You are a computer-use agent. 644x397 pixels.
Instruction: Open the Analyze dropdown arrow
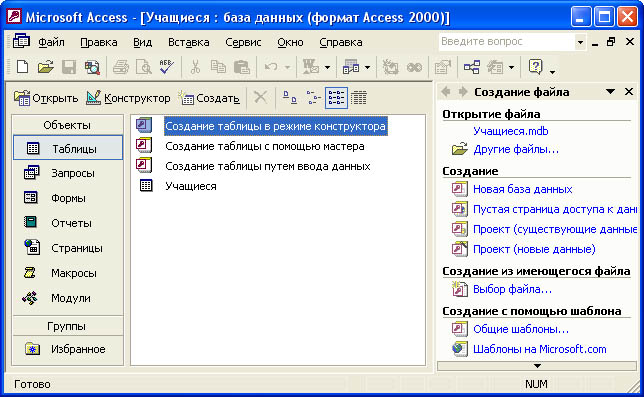coord(368,67)
